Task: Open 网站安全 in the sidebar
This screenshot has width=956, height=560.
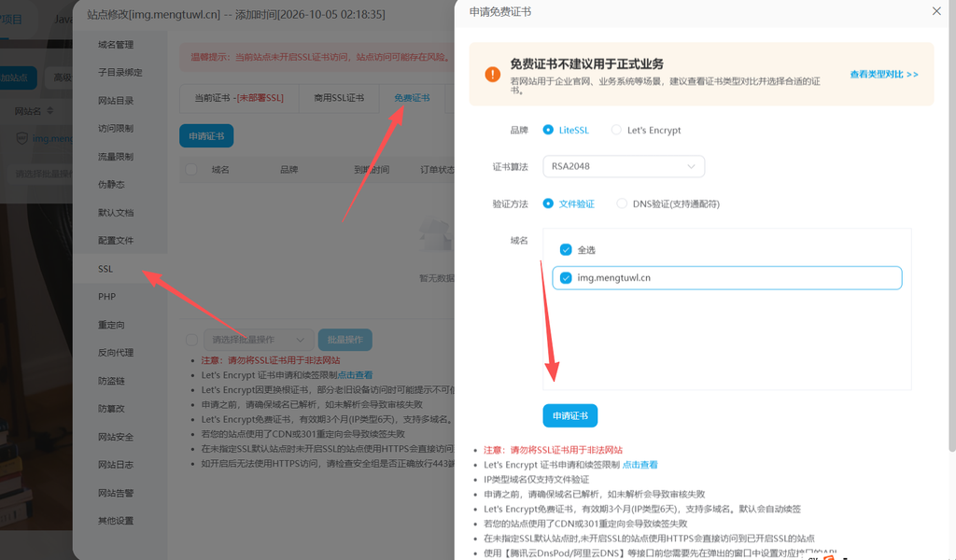Action: 116,437
